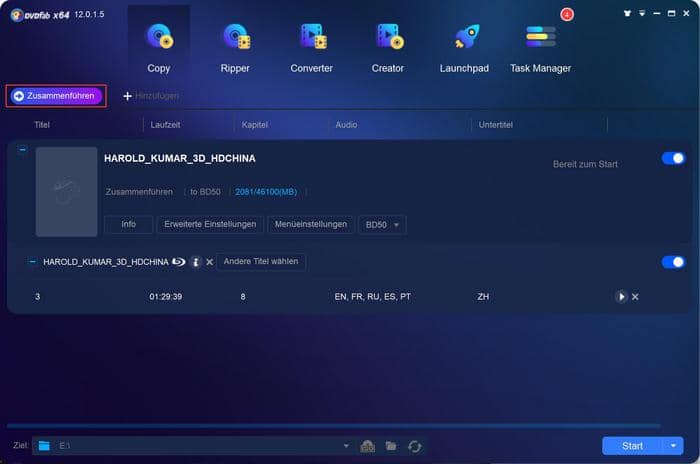This screenshot has height=464, width=700.
Task: Show source info via the i icon
Action: click(x=196, y=262)
